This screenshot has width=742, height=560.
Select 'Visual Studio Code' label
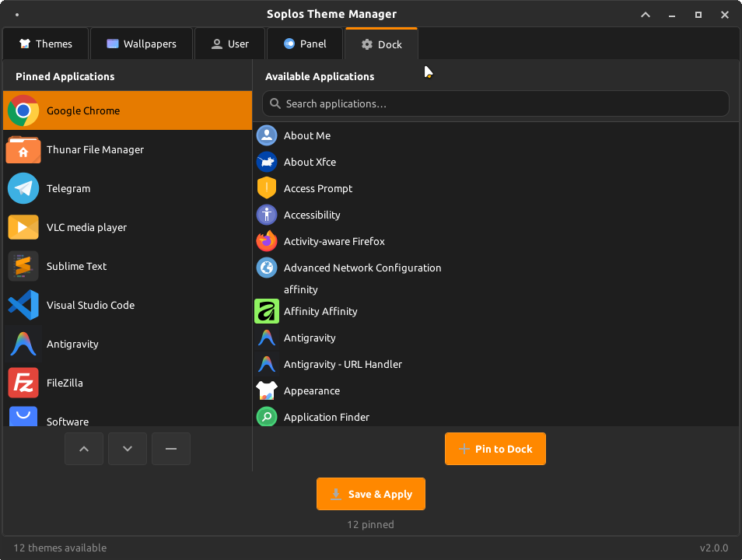coord(90,305)
